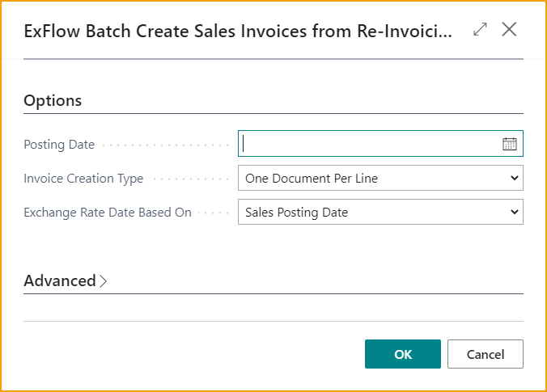Screen dimensions: 547x392
Task: Collapse the Options section header
Action: (x=53, y=100)
